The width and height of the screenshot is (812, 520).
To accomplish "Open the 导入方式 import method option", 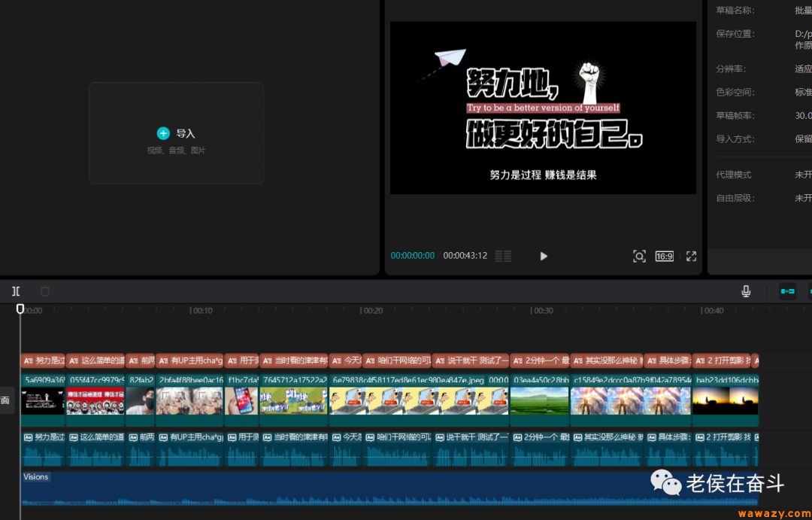I will 804,138.
